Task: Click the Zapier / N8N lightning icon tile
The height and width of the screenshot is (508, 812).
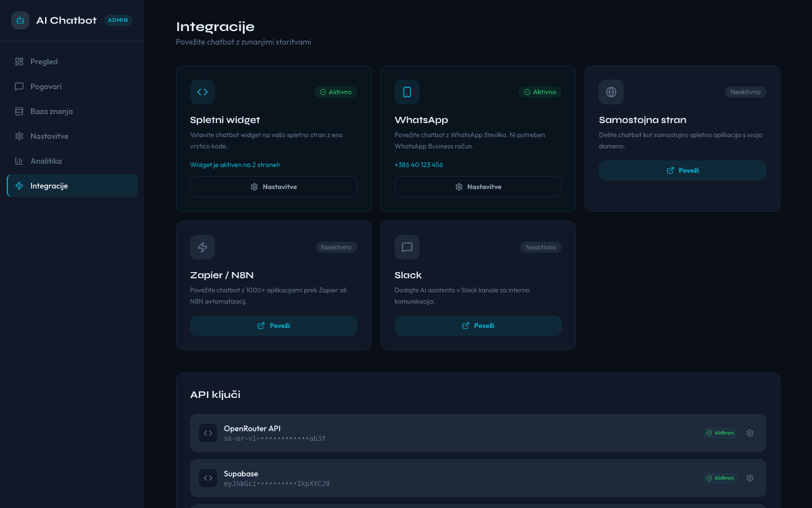Action: pos(202,247)
